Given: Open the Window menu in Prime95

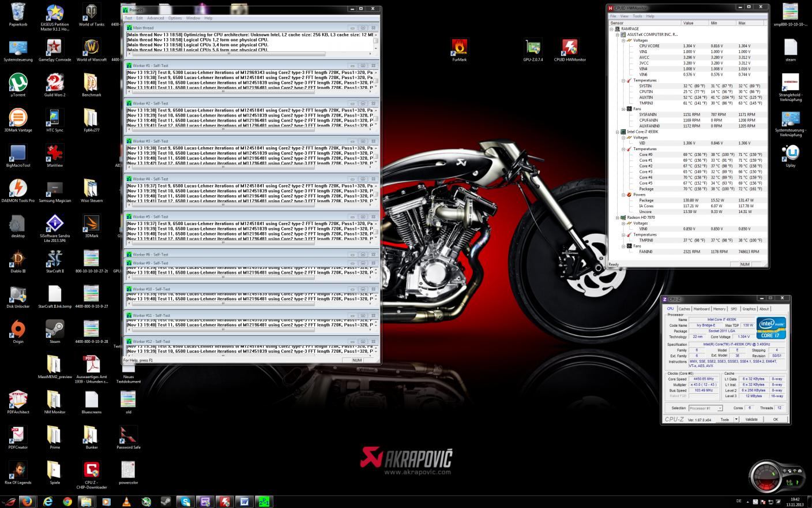Looking at the screenshot, I should pos(193,18).
